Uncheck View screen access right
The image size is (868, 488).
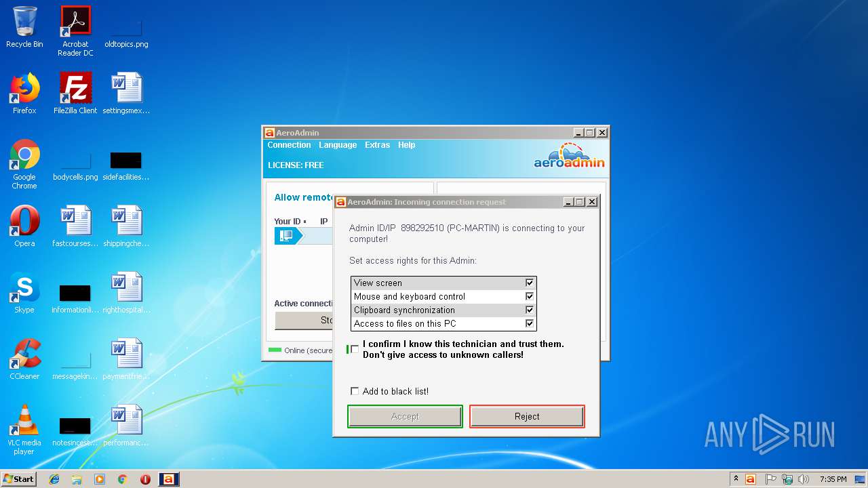[530, 283]
